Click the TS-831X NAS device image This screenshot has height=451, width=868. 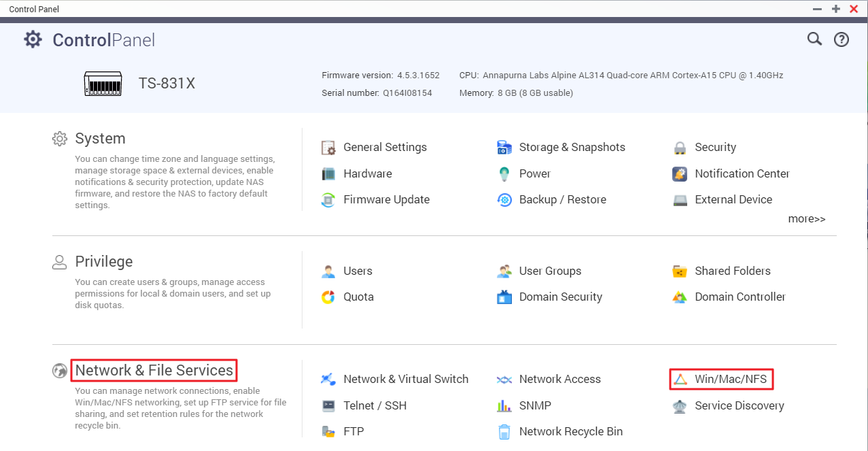point(103,83)
